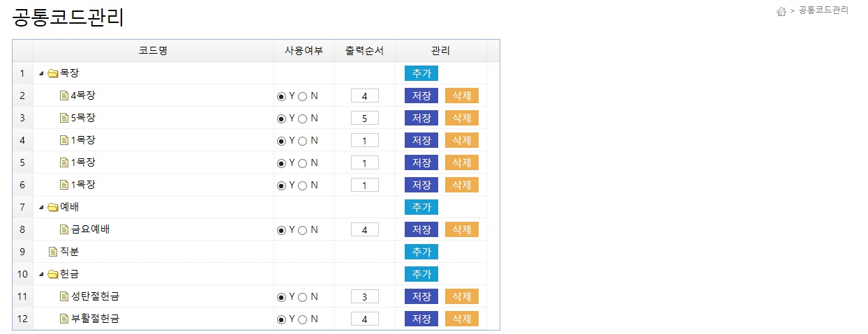Click the document icon beside 금요예배

[64, 230]
